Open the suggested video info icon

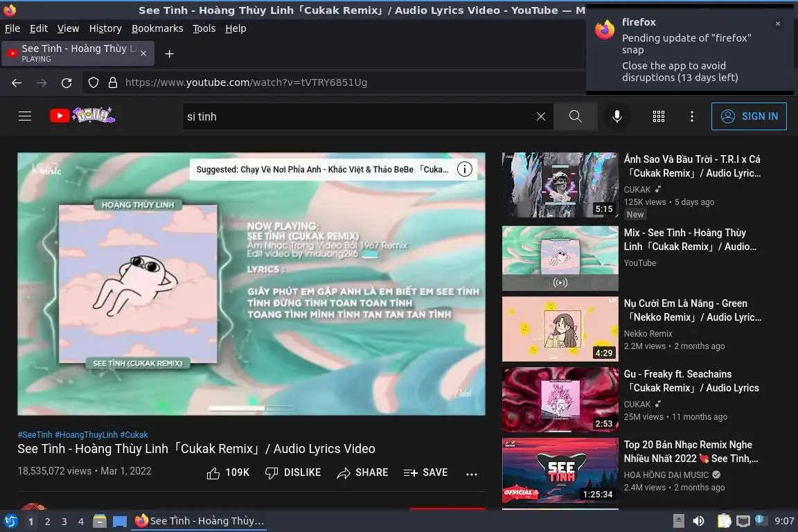465,169
